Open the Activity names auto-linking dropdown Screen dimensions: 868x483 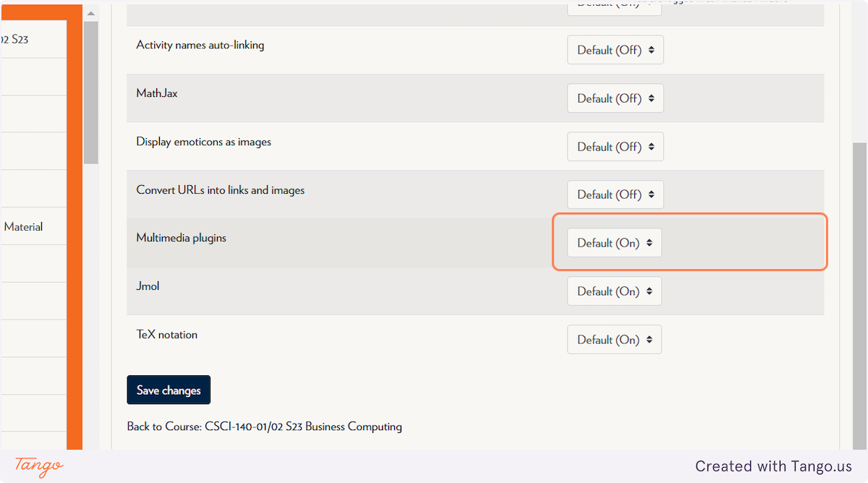[x=615, y=50]
